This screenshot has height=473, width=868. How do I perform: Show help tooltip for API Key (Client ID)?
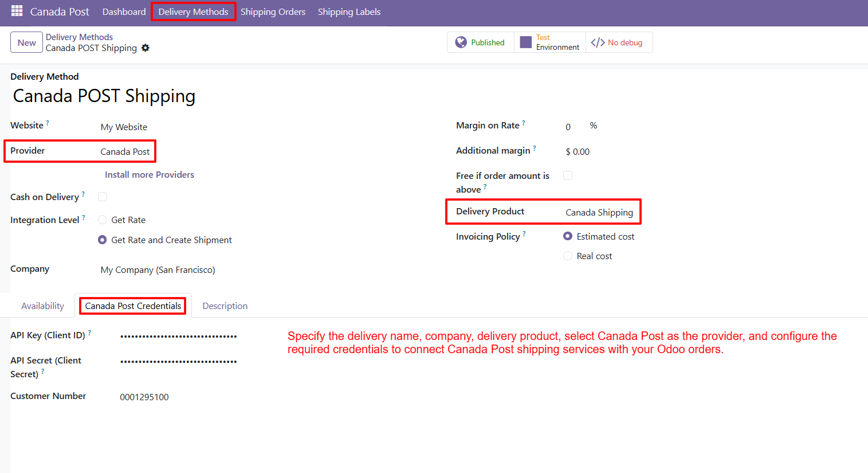(89, 333)
